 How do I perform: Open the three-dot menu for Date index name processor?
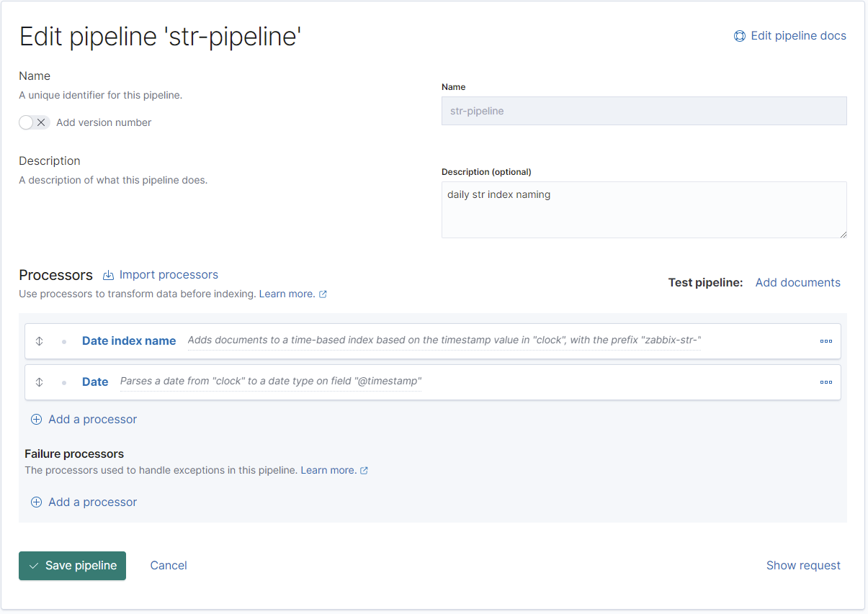[x=826, y=341]
